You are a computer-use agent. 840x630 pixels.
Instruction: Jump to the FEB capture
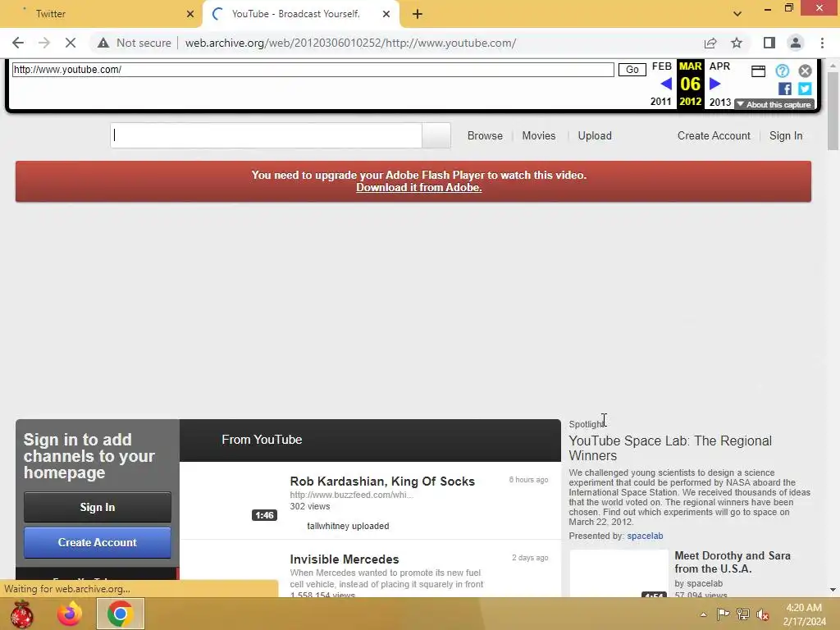[662, 66]
